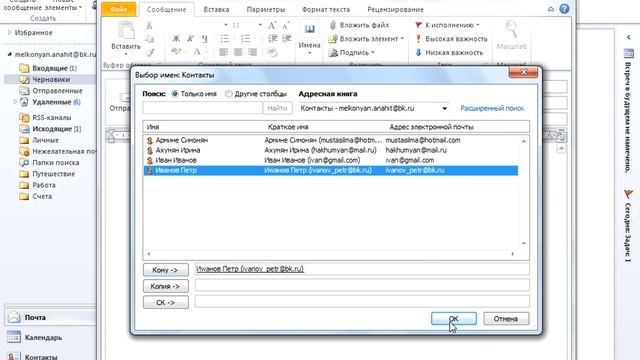This screenshot has width=640, height=360.
Task: Mark message as Низкая важность
Action: (x=449, y=52)
